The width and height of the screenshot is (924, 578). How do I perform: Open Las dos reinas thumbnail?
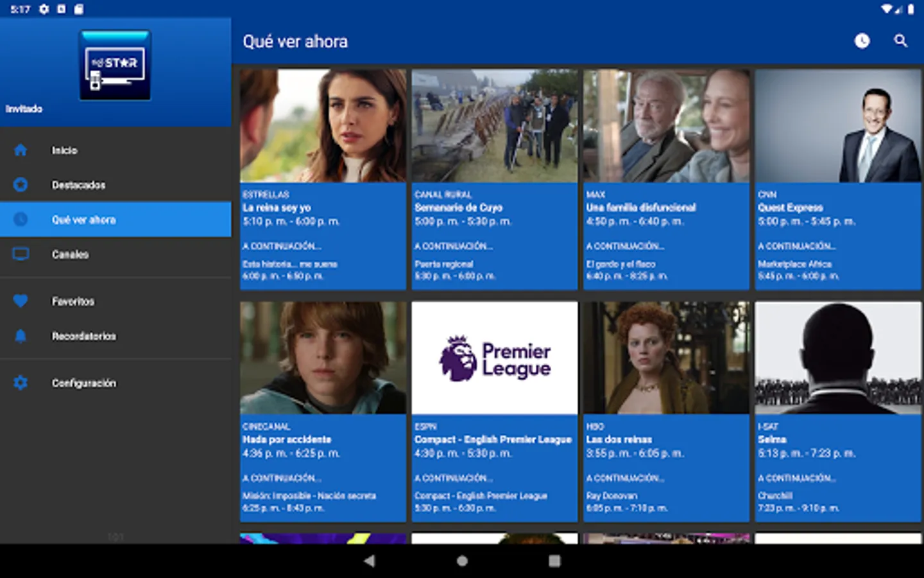666,358
